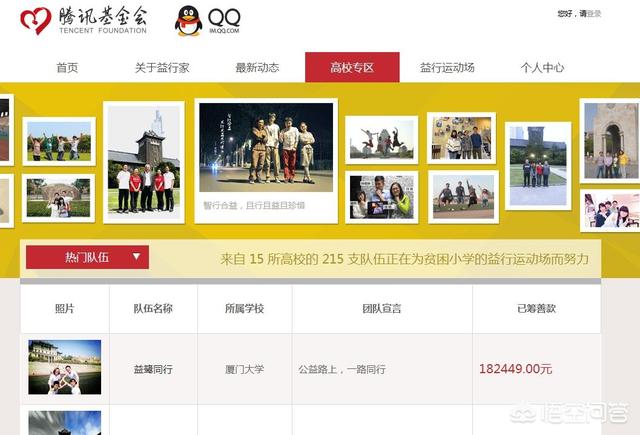
Task: Click the 厦门大学 school cell
Action: [x=244, y=369]
